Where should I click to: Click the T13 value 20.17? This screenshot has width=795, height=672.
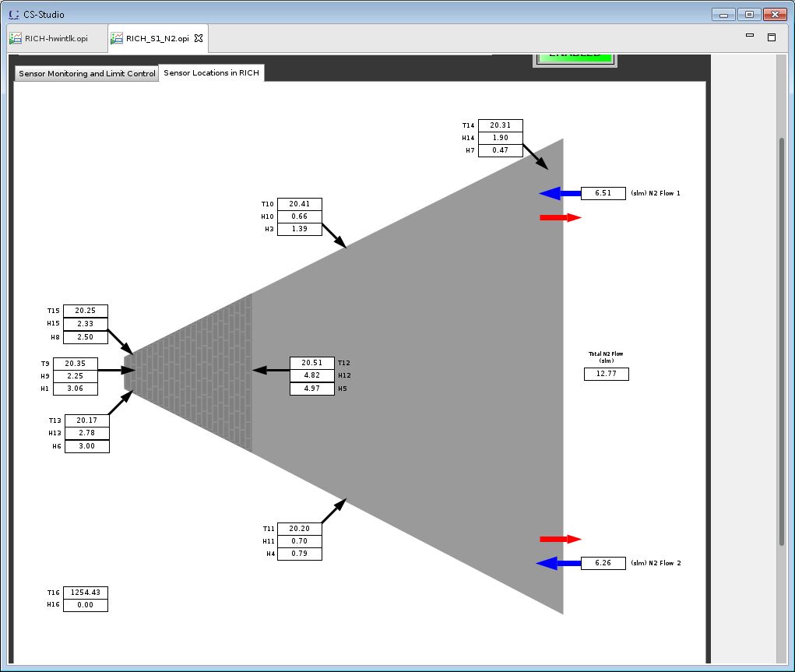click(87, 420)
